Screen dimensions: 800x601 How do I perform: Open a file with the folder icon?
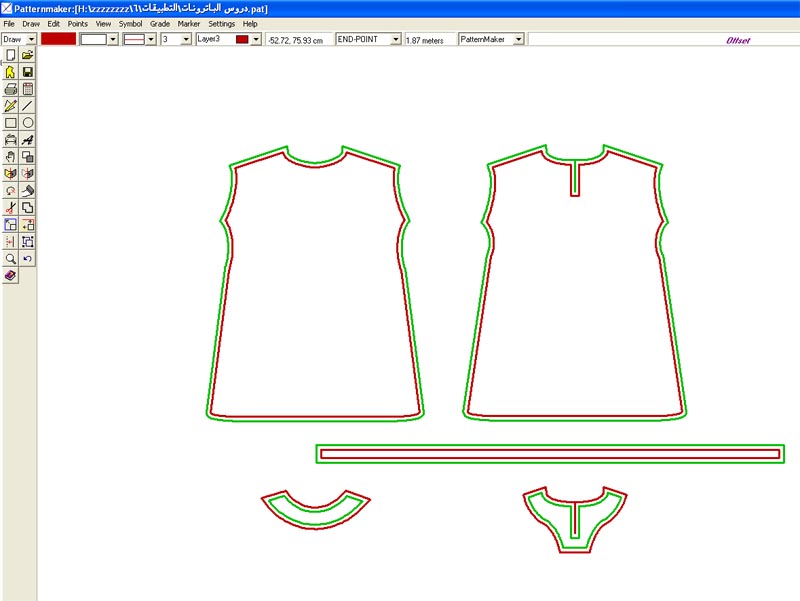pyautogui.click(x=28, y=55)
